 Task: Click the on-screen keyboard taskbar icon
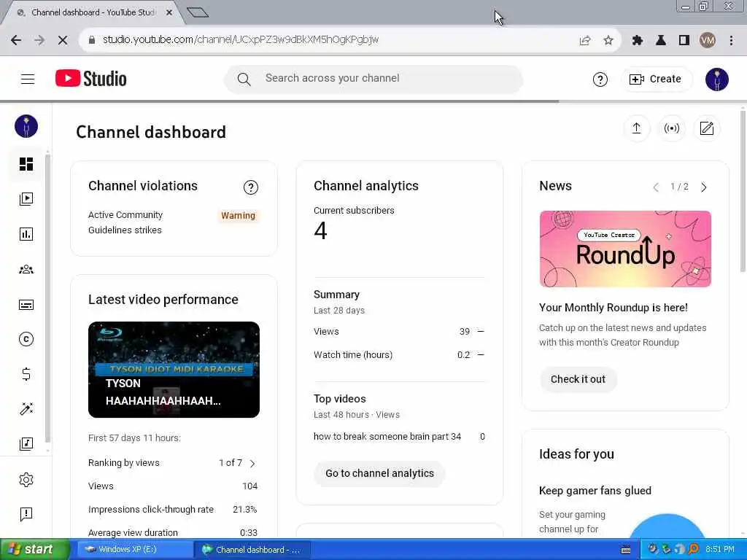626,550
